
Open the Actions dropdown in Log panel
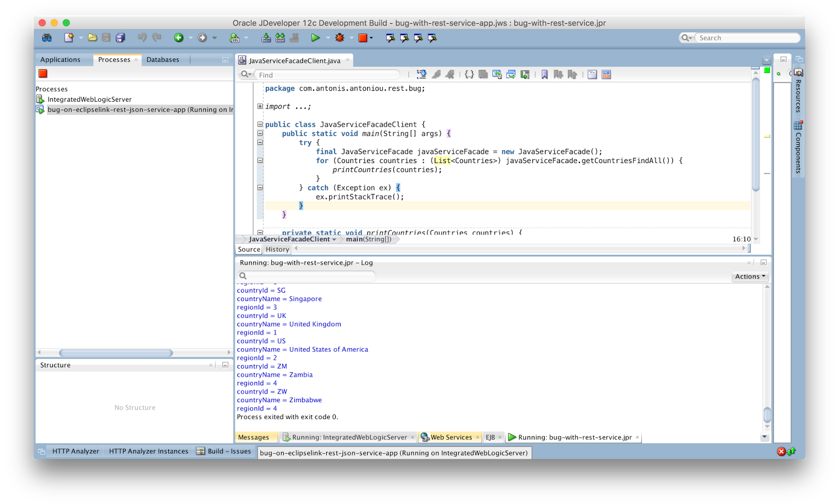750,276
